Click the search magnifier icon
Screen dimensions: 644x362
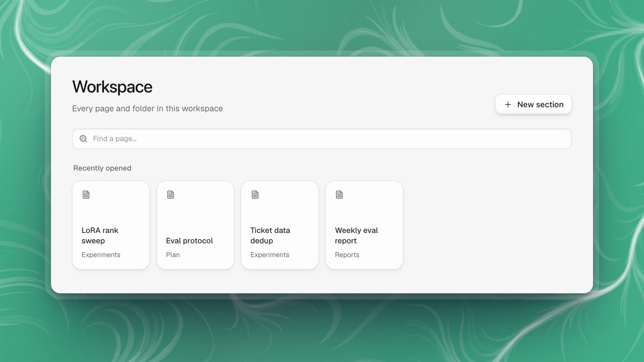tap(84, 139)
